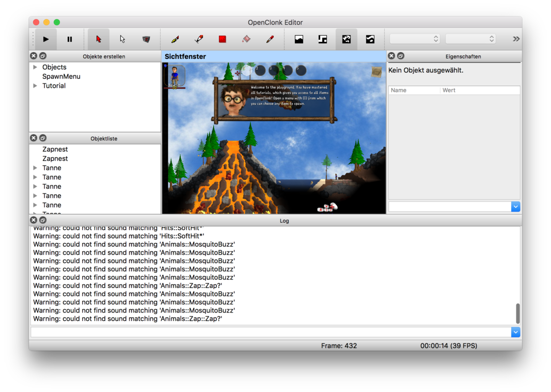Select the white arrow edit cursor tool
Viewport: 551px width, 392px height.
[x=122, y=39]
